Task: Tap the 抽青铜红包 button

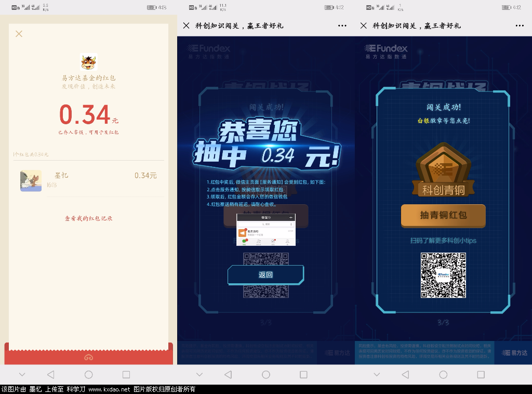Action: (444, 215)
